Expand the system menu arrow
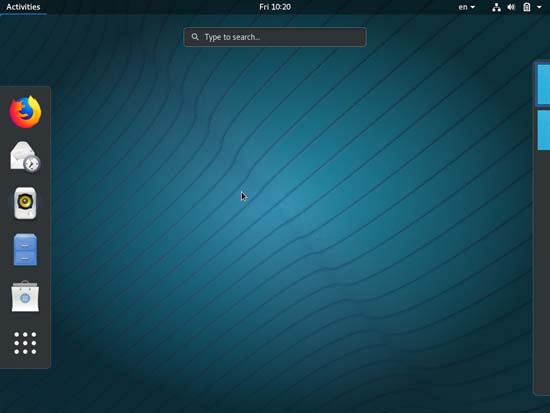 (x=539, y=7)
